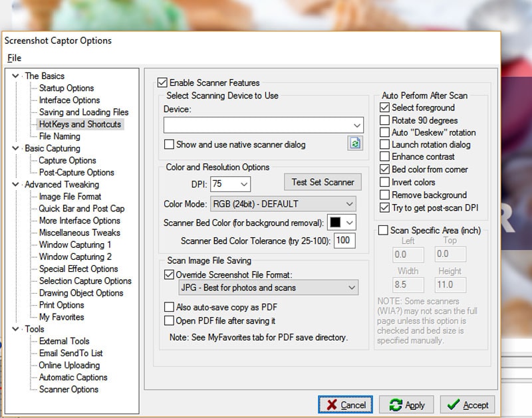Open My Favorites page
Viewport: 532px width, 418px height.
(x=61, y=317)
